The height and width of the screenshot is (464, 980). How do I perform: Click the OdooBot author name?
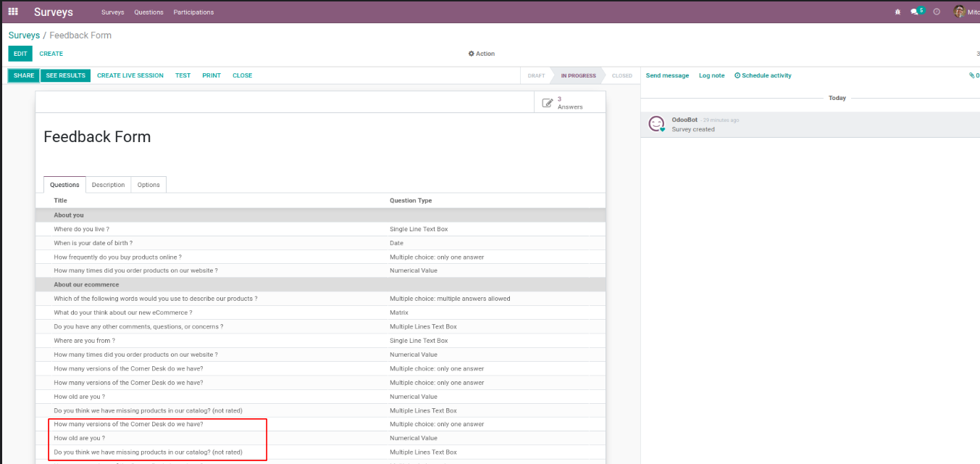(684, 120)
